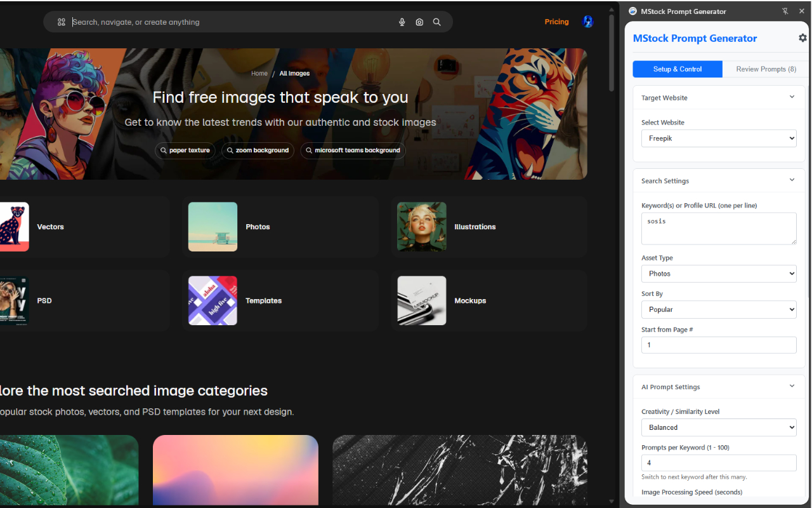Click the Home breadcrumb link
The width and height of the screenshot is (812, 508).
tap(259, 74)
